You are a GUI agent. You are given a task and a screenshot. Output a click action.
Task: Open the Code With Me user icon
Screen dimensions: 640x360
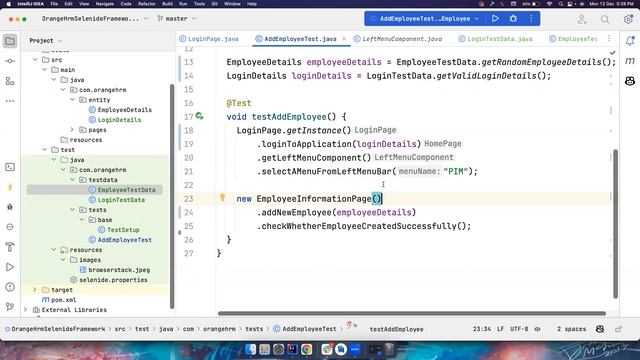tap(582, 19)
